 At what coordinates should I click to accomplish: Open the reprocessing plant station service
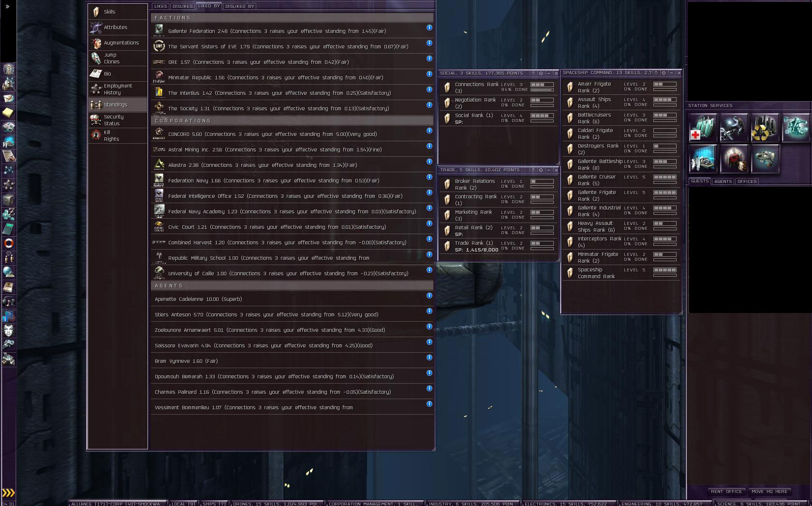(x=765, y=127)
